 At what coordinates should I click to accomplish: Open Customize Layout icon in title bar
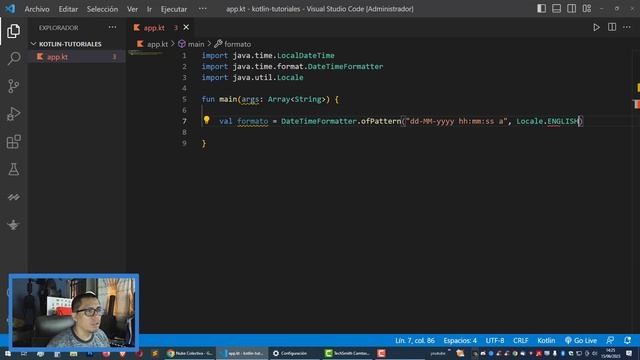(587, 9)
